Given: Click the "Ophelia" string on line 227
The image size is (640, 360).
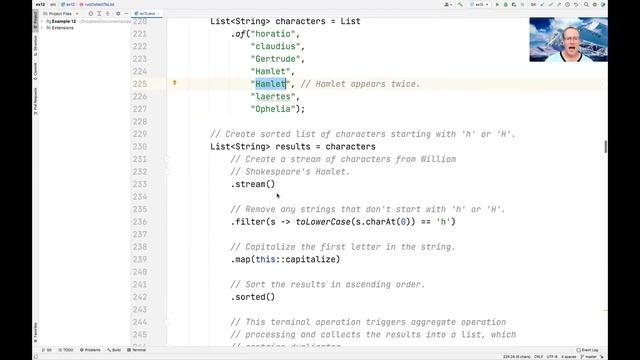Looking at the screenshot, I should pyautogui.click(x=273, y=109).
